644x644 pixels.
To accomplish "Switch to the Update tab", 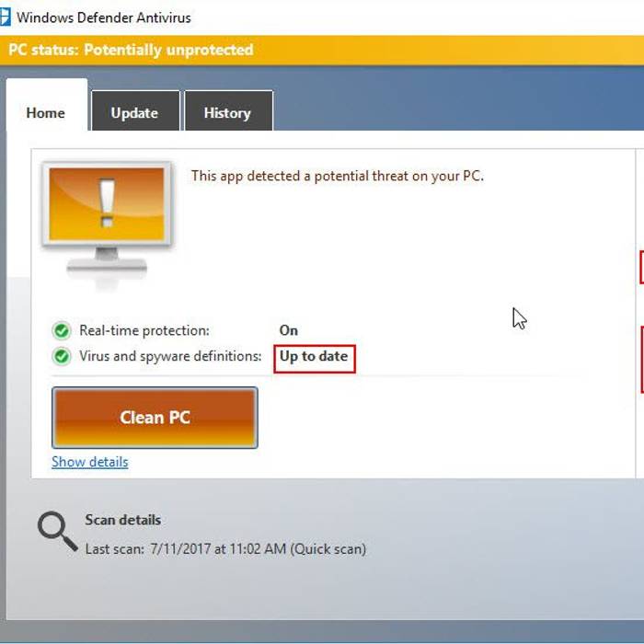I will point(135,111).
